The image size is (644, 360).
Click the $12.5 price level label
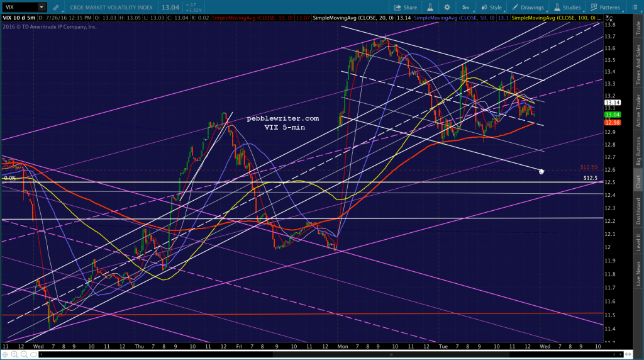590,178
